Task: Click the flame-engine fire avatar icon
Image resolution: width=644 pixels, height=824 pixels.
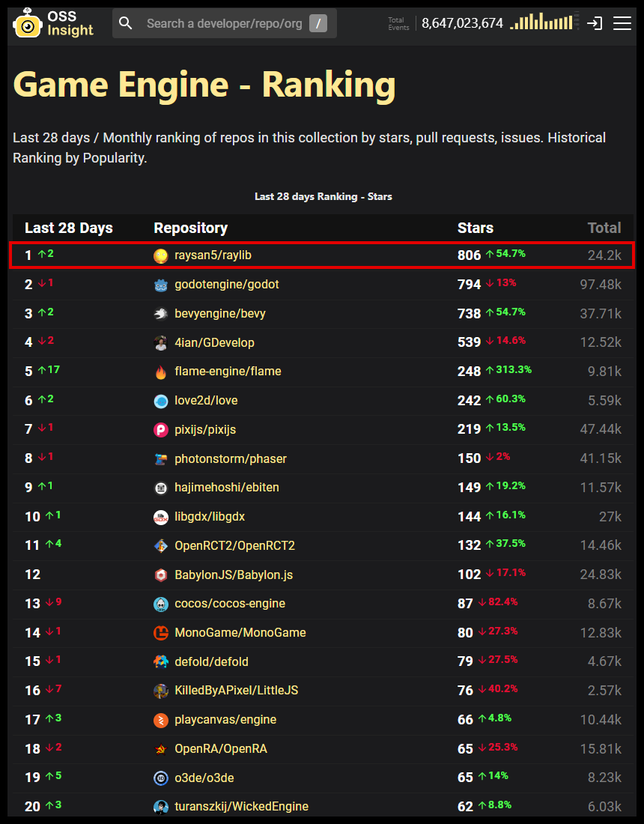Action: pos(161,372)
